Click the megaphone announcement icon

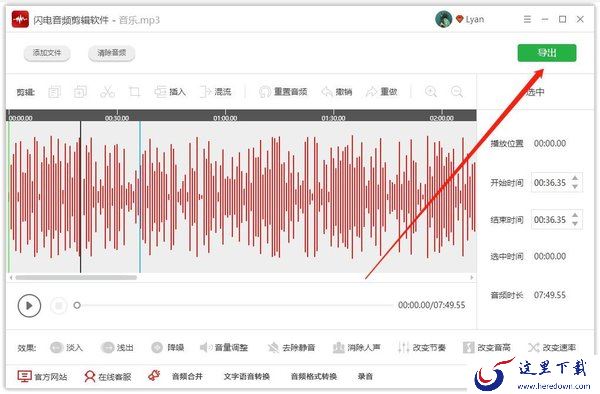tap(154, 376)
